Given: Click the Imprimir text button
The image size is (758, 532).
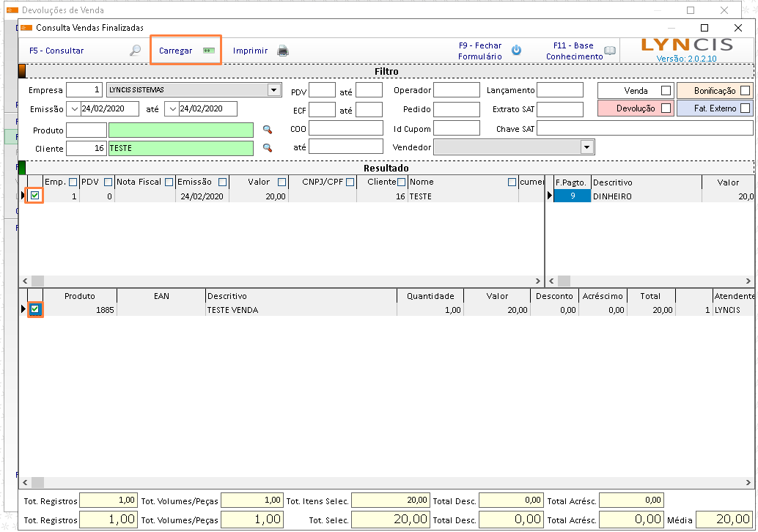Looking at the screenshot, I should click(250, 51).
